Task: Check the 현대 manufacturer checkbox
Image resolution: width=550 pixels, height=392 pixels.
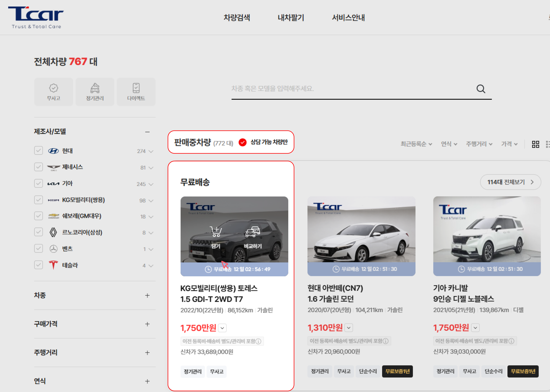Action: click(x=38, y=151)
